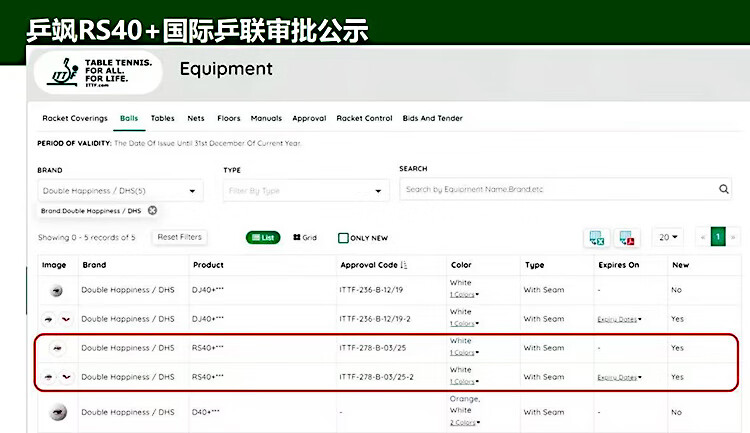Open the Filter By Type dropdown

coord(305,190)
